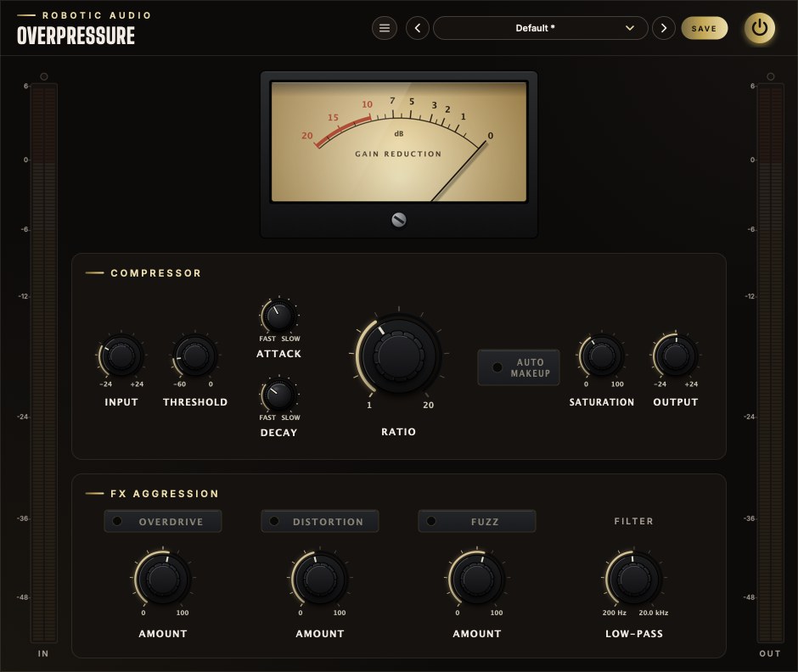Click the LOW-PASS label
This screenshot has width=798, height=672.
click(x=634, y=634)
